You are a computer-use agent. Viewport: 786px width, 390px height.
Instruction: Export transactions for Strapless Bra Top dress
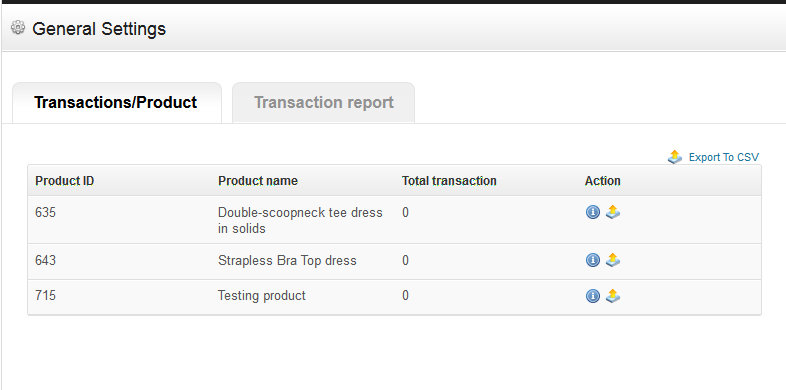click(613, 260)
